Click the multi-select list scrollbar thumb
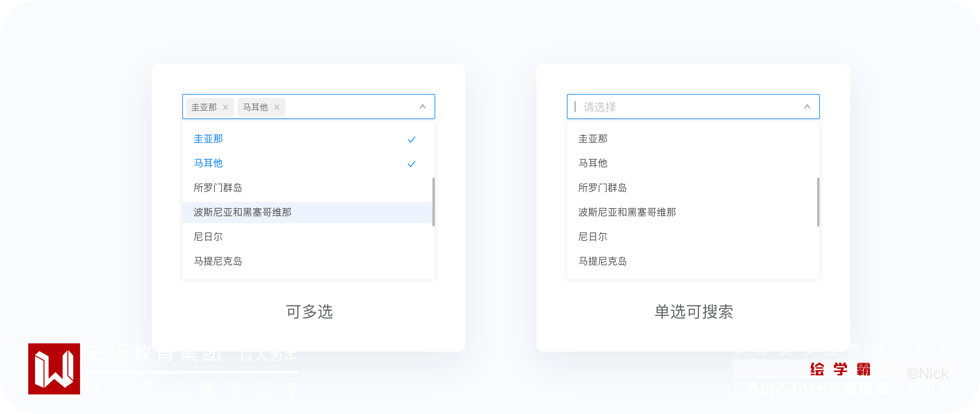The image size is (980, 414). coord(433,202)
